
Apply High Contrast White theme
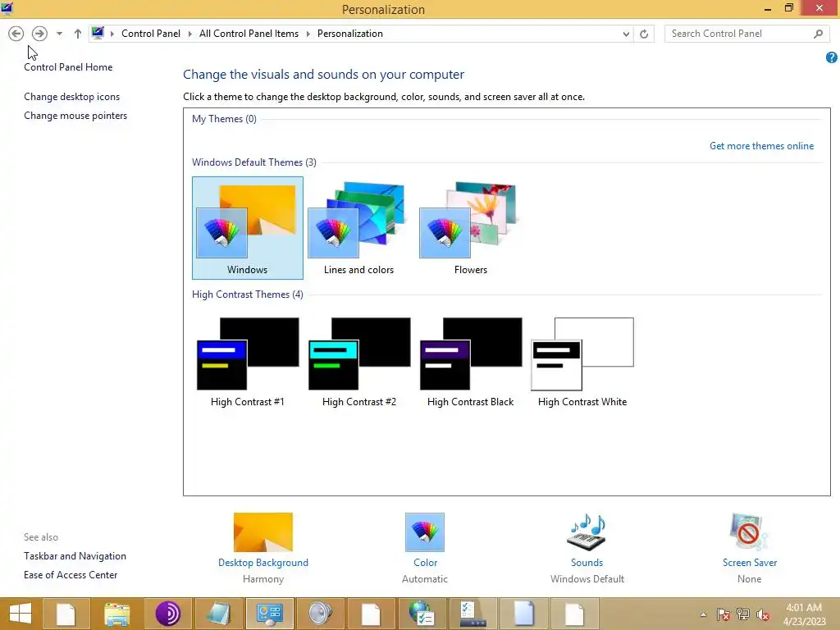tap(582, 362)
